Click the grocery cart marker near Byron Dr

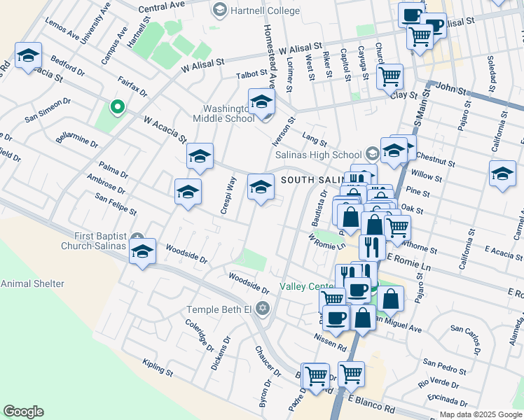coord(316,375)
